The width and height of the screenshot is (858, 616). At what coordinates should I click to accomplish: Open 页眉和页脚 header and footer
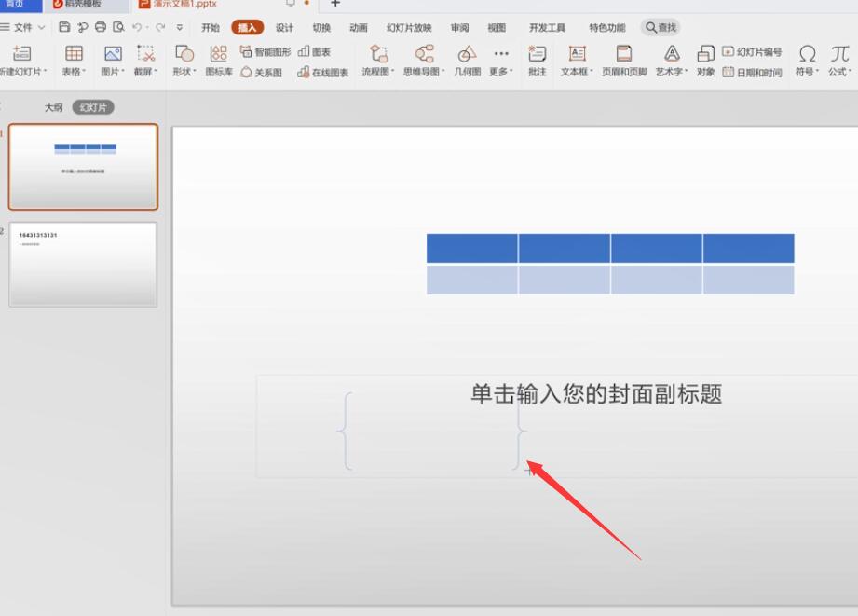click(x=624, y=61)
